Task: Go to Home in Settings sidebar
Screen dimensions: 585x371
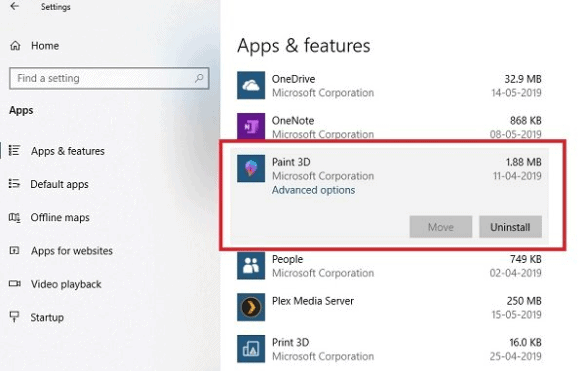Action: 45,46
